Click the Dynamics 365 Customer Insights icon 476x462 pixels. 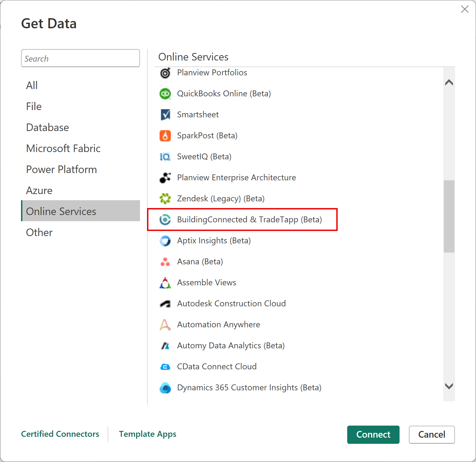point(165,388)
